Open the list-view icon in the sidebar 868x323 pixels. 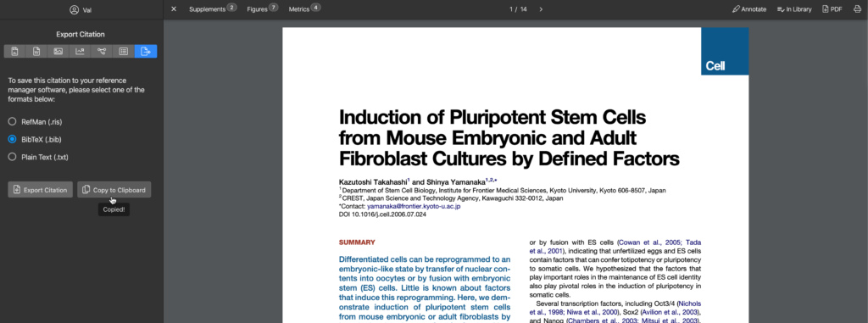tap(124, 52)
